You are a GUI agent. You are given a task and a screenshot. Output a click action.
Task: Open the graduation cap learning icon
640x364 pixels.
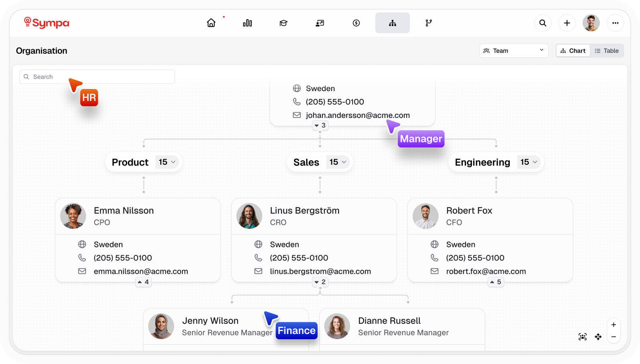(x=284, y=23)
